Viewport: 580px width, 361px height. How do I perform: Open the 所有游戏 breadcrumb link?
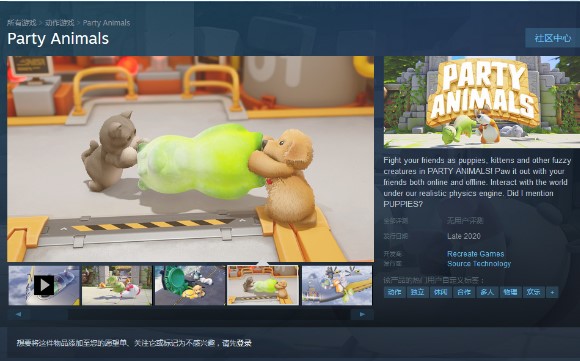22,23
